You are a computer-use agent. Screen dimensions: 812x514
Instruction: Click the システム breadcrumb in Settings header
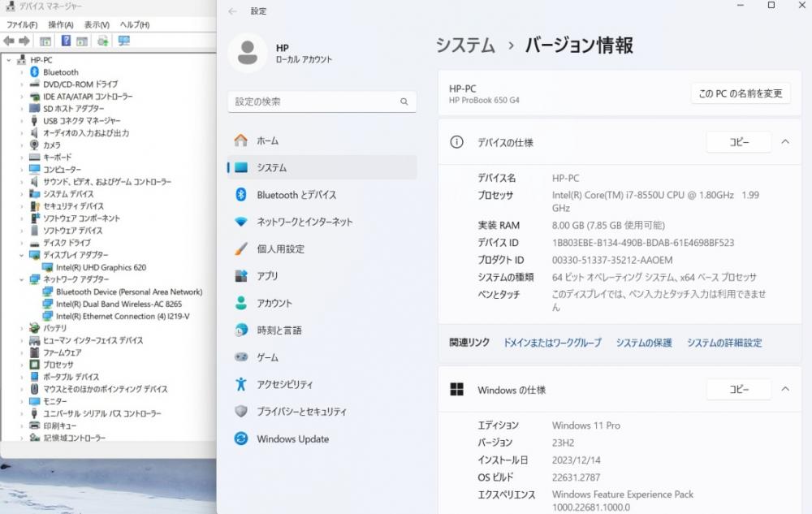pyautogui.click(x=465, y=45)
